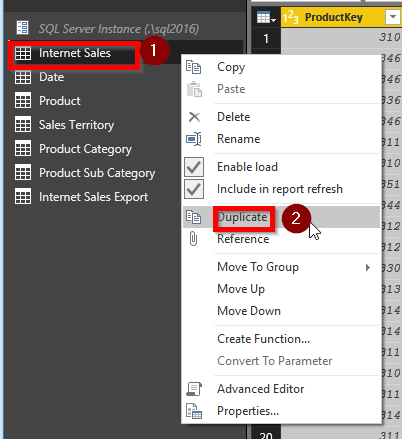
Task: Click the Reference paperclip icon
Action: (x=193, y=239)
